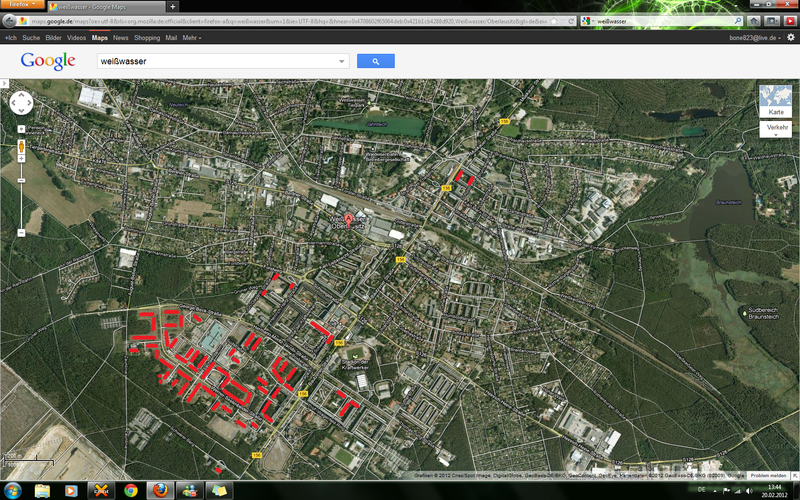Click the red YouTube toolbar button

pos(790,21)
